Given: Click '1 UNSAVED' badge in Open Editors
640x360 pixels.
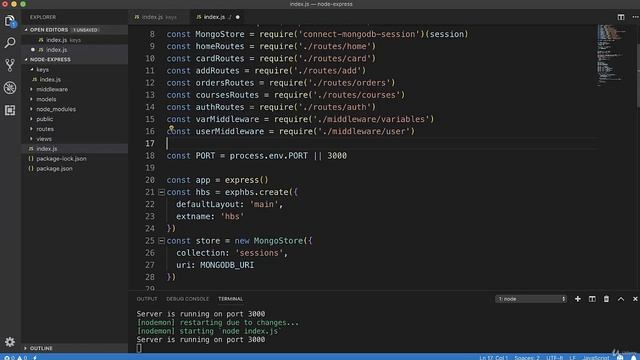Looking at the screenshot, I should [85, 30].
